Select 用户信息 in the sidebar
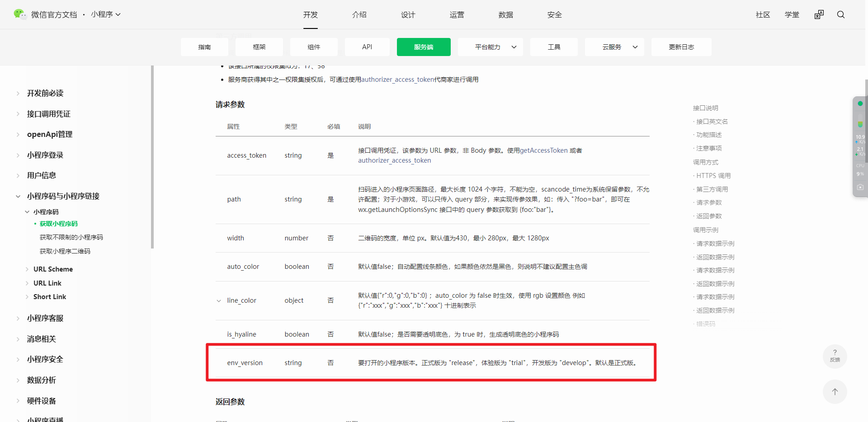Image resolution: width=868 pixels, height=422 pixels. (x=42, y=175)
